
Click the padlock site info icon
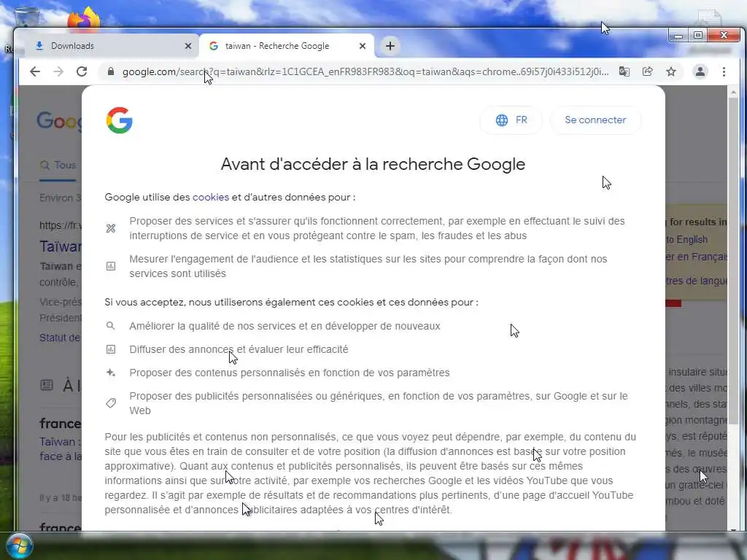pyautogui.click(x=111, y=72)
